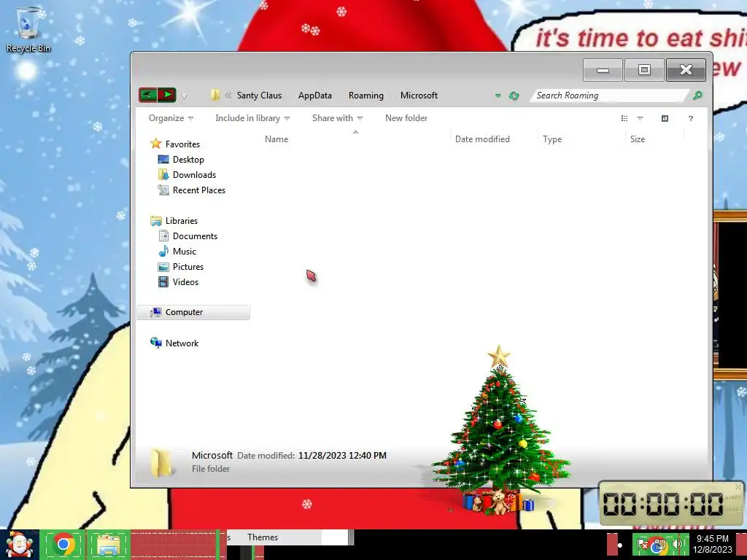Launch Chrome from the taskbar

pyautogui.click(x=64, y=544)
